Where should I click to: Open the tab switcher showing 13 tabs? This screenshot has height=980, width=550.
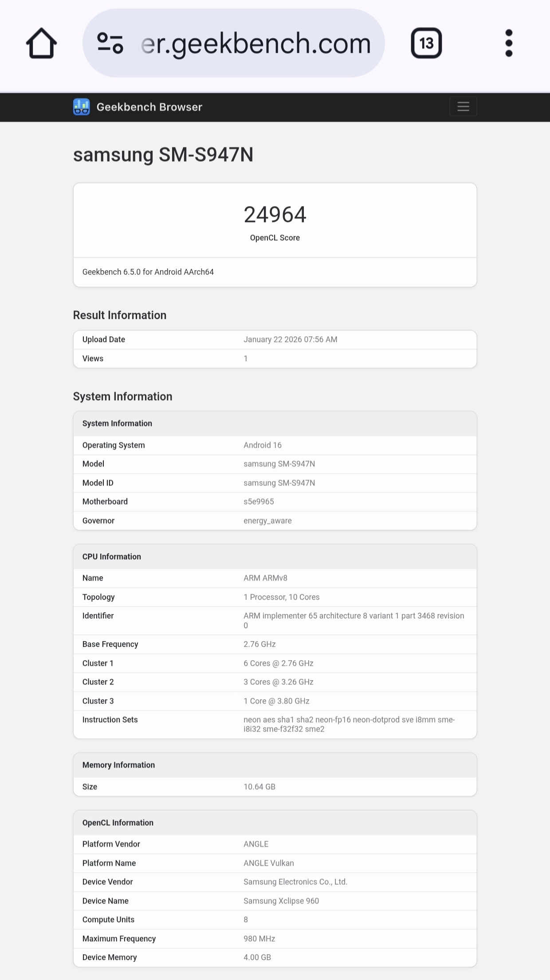point(426,43)
